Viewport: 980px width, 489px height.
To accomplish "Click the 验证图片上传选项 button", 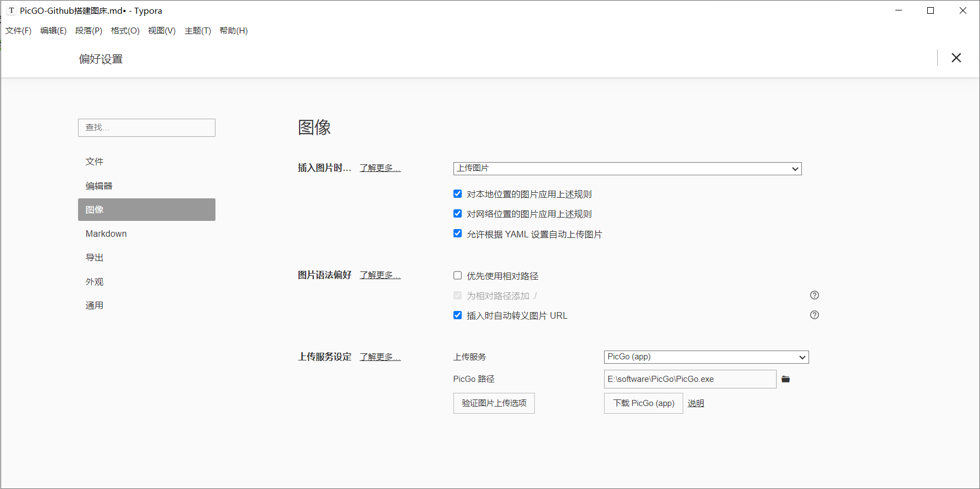I will point(494,403).
